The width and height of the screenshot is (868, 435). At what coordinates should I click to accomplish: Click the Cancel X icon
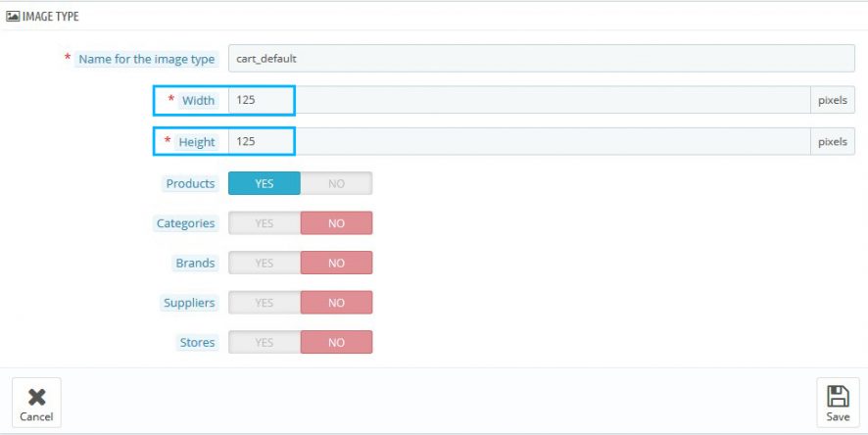pyautogui.click(x=36, y=397)
